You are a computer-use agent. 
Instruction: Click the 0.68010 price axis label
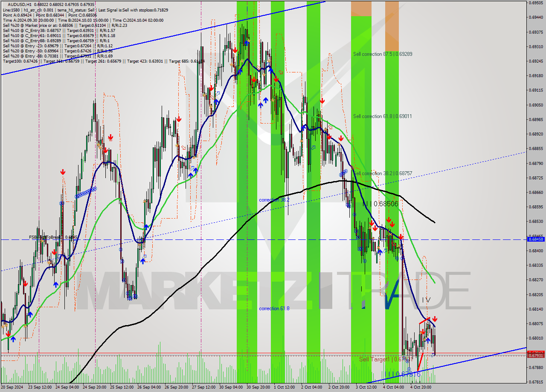pos(537,338)
